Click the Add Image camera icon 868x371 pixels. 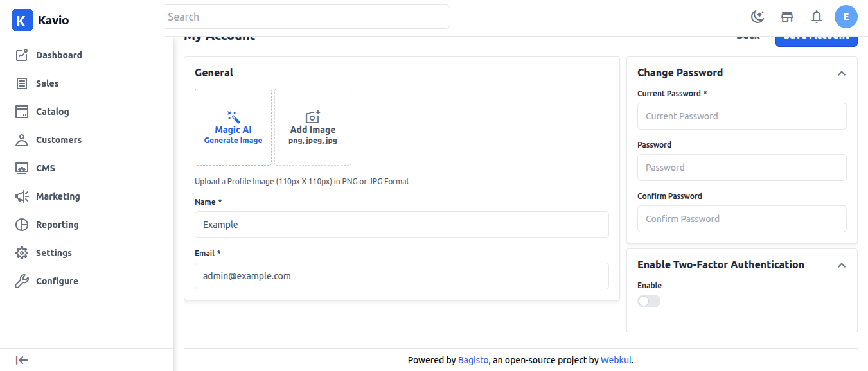313,117
